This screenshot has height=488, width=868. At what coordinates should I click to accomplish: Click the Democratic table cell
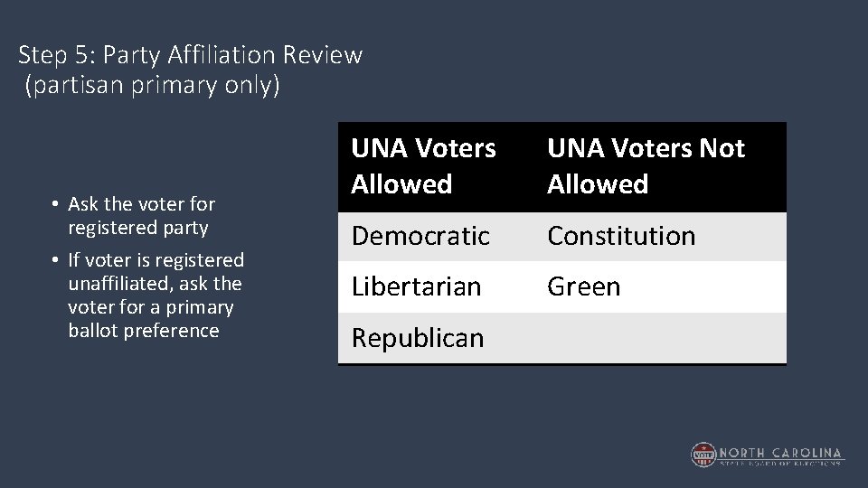pos(420,237)
